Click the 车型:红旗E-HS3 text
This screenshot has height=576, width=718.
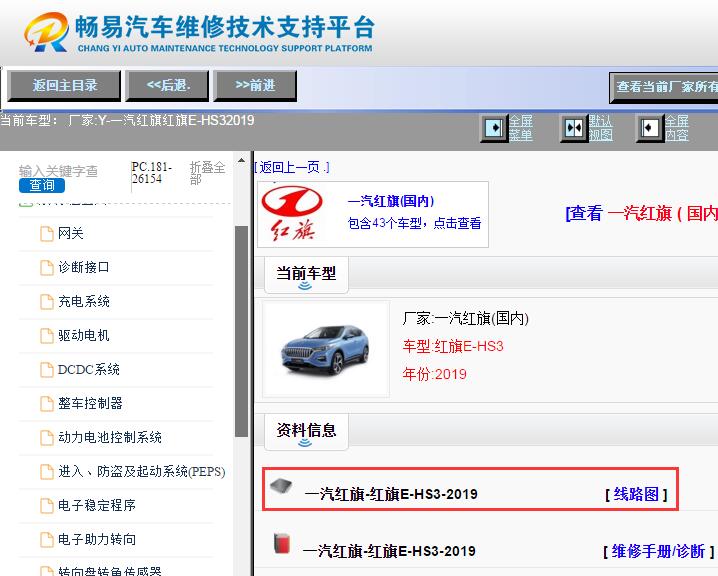[x=453, y=346]
